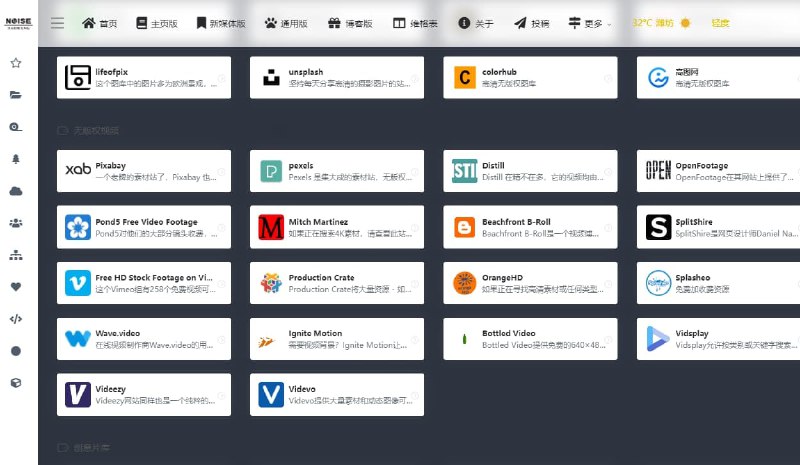Viewport: 800px width, 465px height.
Task: Open Free HD Stock Footage Vimeo card
Action: (x=144, y=283)
